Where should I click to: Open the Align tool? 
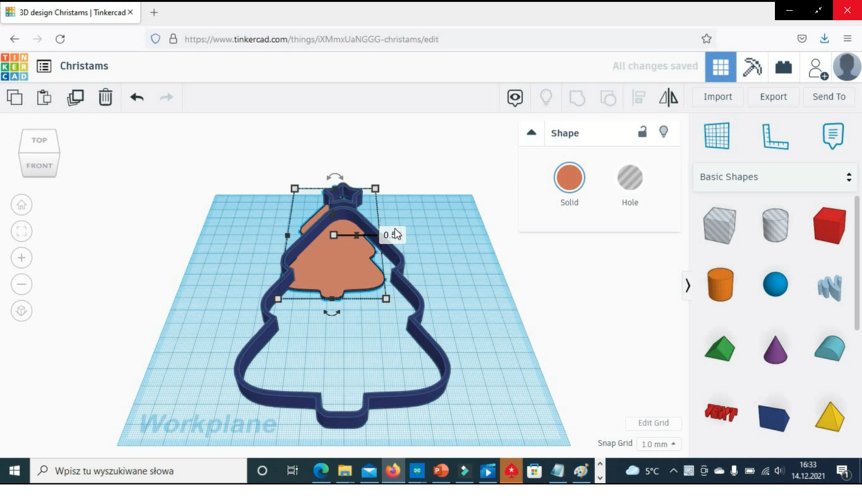[x=639, y=98]
